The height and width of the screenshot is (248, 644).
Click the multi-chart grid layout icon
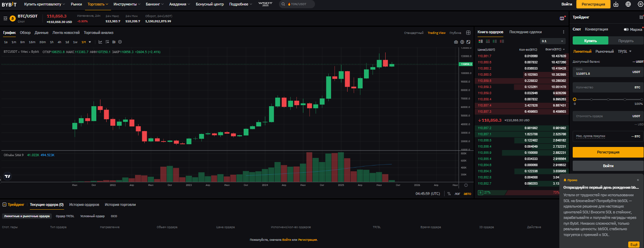tap(468, 33)
